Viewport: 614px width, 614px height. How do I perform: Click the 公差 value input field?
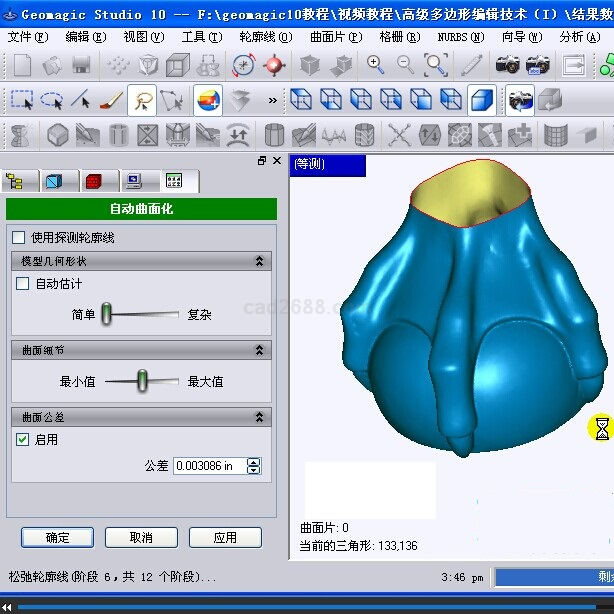point(208,466)
